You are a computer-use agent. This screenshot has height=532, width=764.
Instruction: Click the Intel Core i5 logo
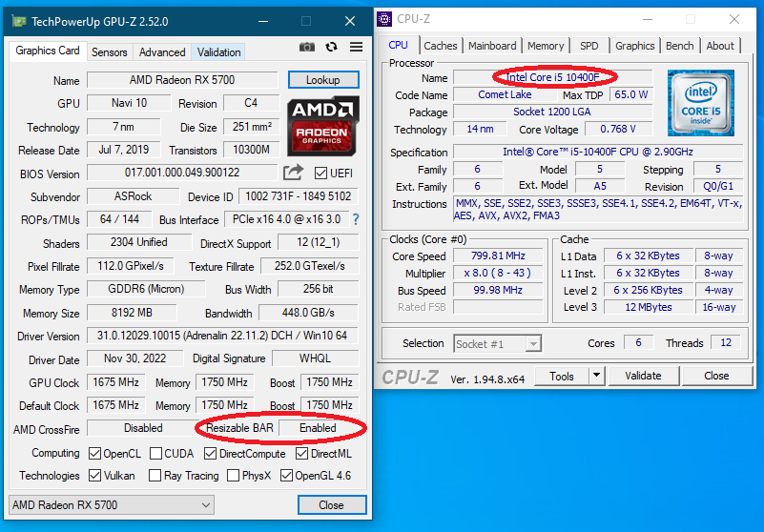tap(701, 103)
